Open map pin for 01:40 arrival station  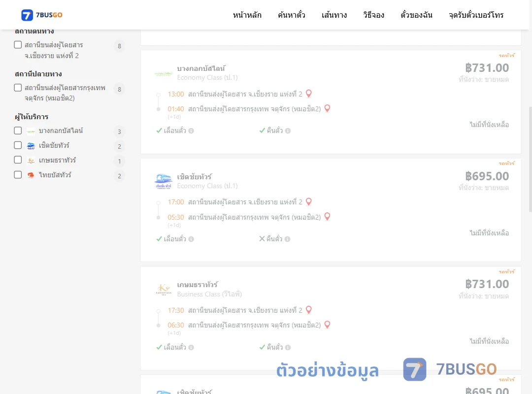(328, 108)
